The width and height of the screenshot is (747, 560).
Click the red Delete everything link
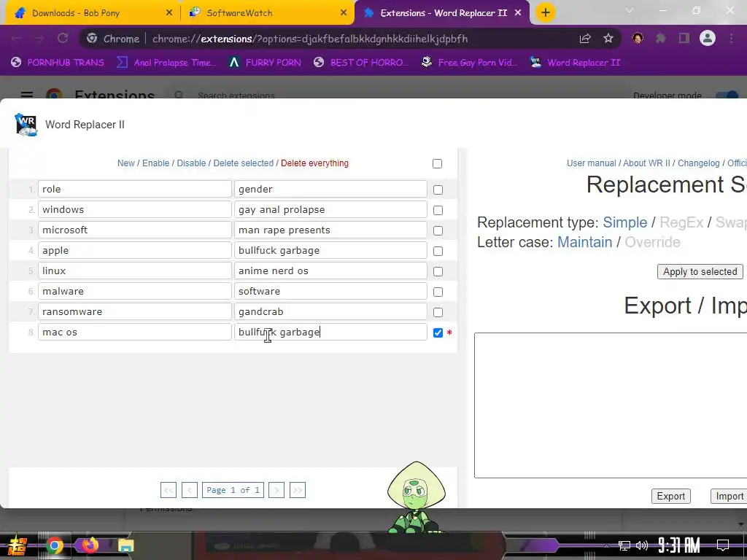point(314,163)
